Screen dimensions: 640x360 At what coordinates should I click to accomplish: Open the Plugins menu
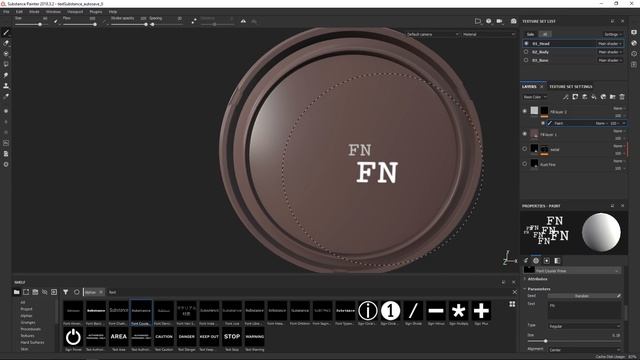(x=96, y=12)
